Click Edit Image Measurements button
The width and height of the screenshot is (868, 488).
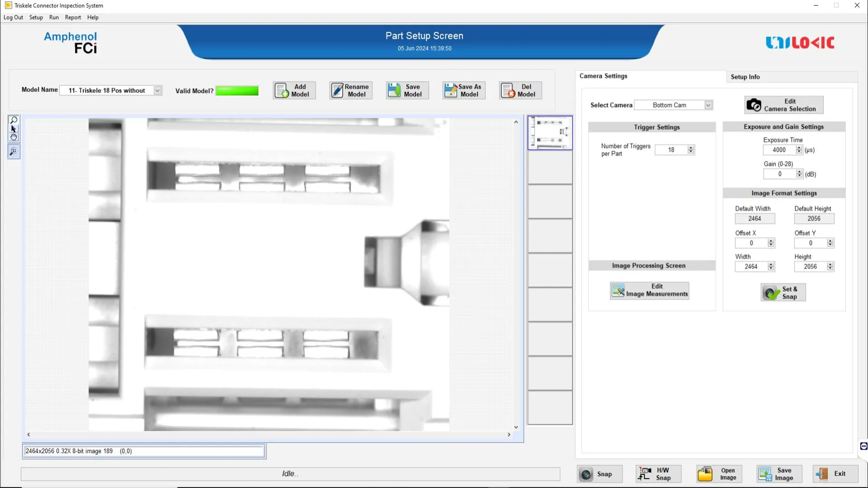[x=649, y=291]
